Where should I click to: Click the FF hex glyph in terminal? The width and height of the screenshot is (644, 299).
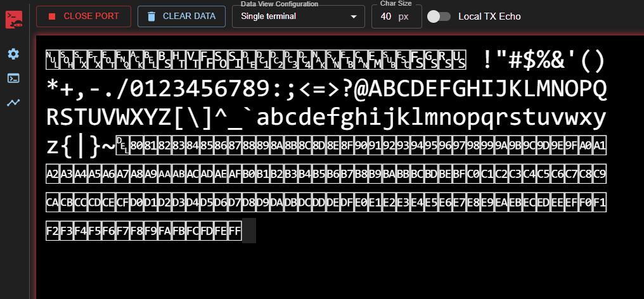tap(235, 231)
